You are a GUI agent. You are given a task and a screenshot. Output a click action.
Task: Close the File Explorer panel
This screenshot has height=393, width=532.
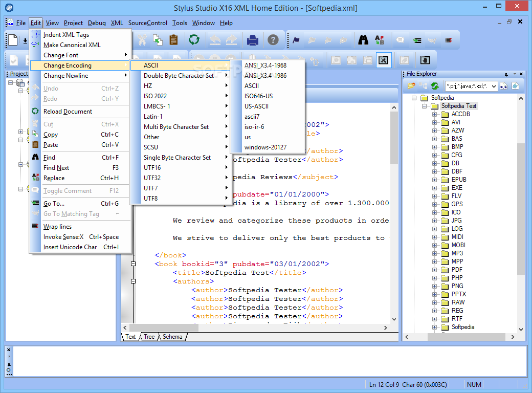click(521, 74)
